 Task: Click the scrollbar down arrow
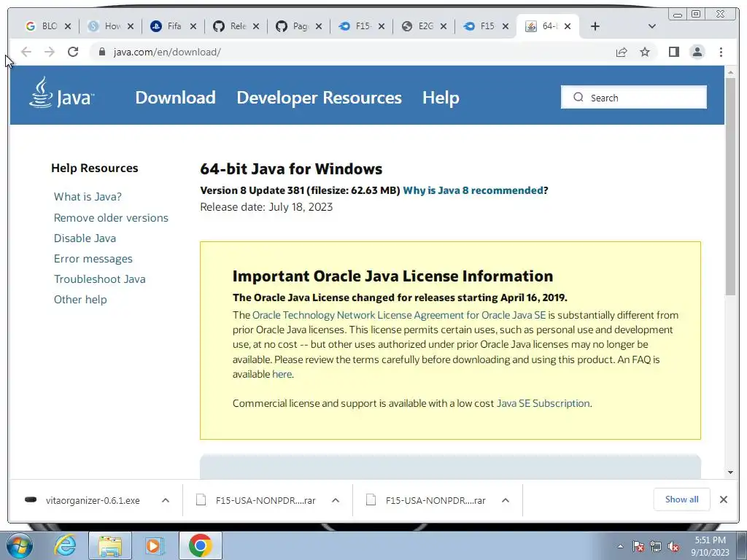[730, 472]
